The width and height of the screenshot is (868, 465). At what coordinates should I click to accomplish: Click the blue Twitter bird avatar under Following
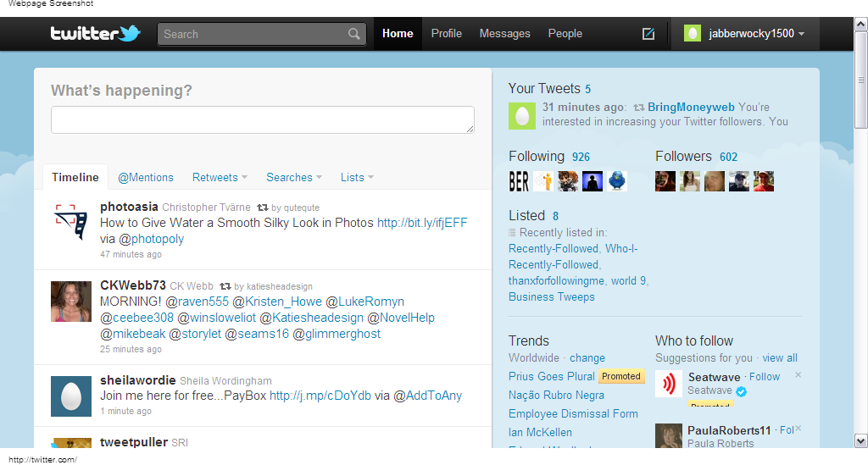[617, 181]
